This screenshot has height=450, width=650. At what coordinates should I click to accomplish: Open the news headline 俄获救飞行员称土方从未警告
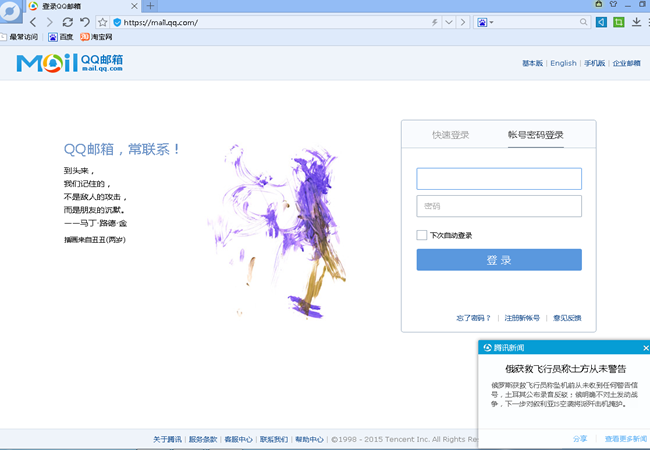point(565,369)
